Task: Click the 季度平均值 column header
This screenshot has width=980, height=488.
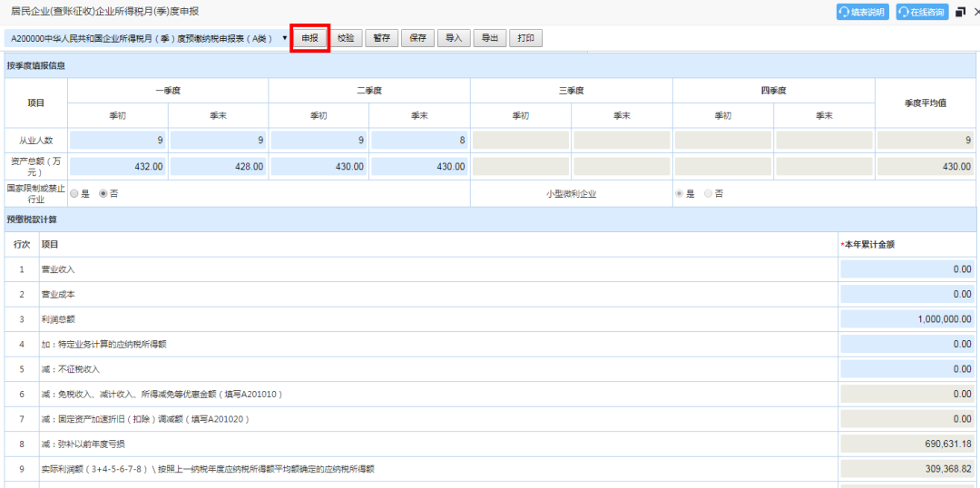Action: click(926, 103)
